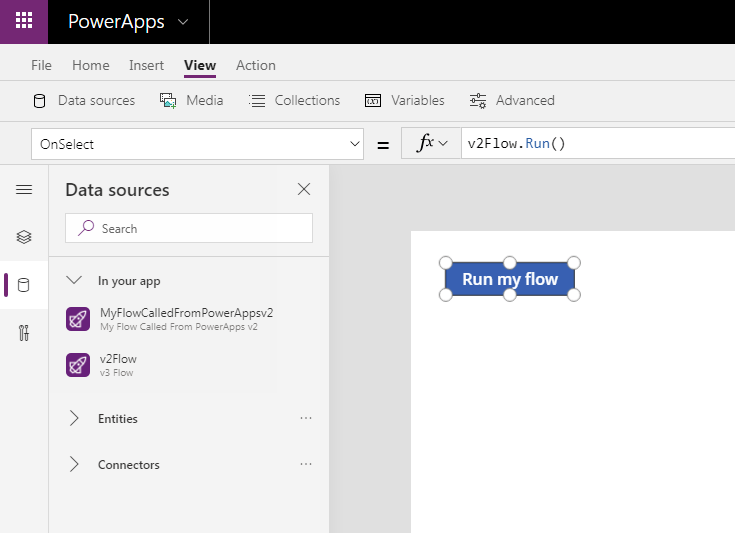Switch to the Action tab

[255, 65]
